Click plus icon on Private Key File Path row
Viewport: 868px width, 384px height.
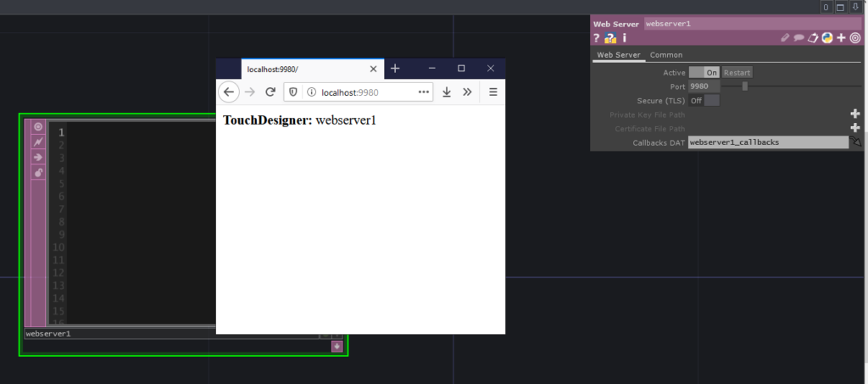tap(855, 114)
